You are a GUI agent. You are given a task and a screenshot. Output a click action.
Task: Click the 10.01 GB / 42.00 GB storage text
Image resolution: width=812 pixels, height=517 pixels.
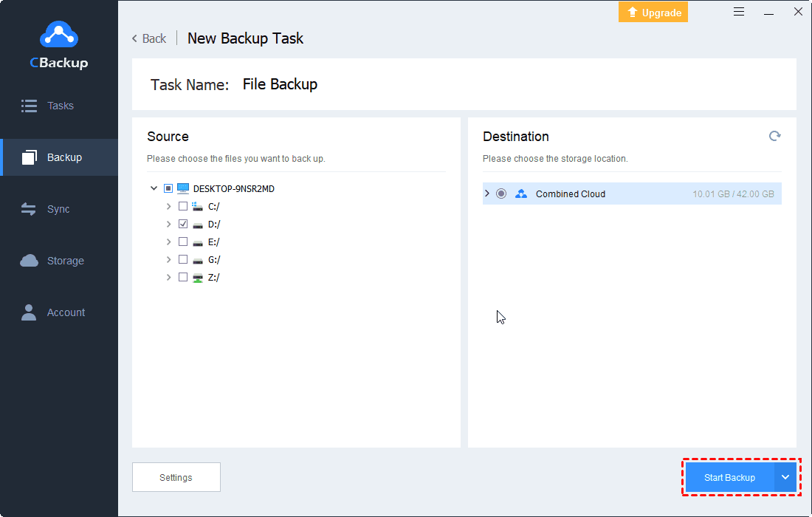pos(733,194)
